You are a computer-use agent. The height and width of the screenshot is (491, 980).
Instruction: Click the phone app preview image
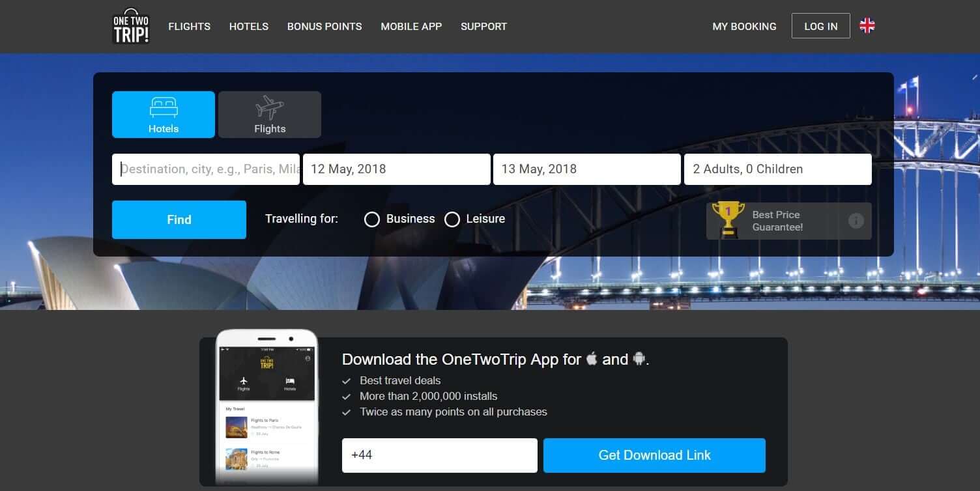[x=267, y=407]
